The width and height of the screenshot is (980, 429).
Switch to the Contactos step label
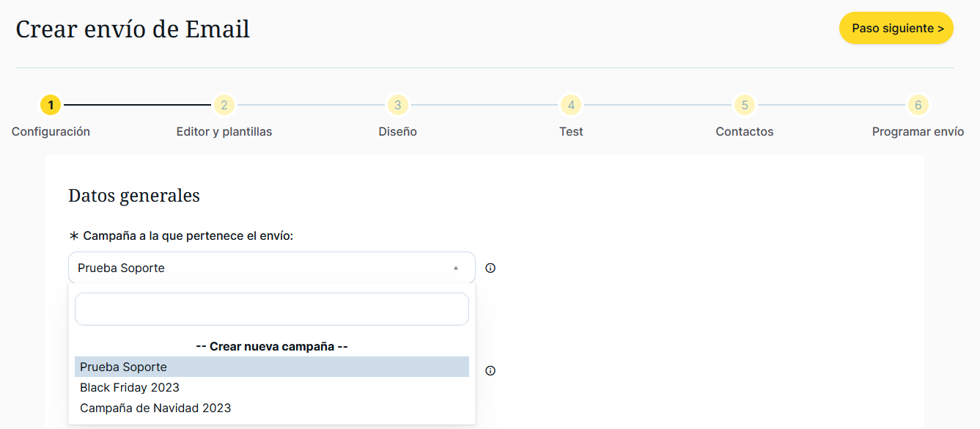(x=744, y=132)
